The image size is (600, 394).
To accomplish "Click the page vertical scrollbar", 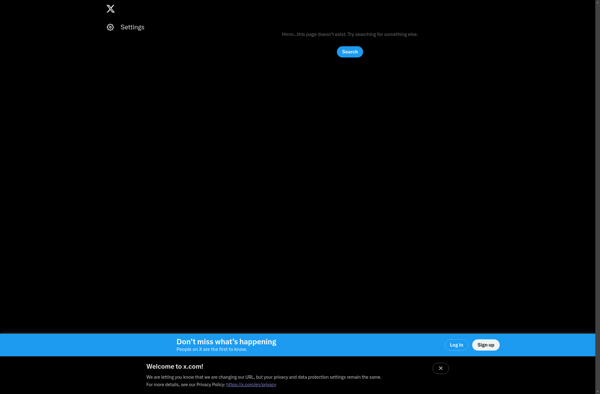I will click(x=598, y=197).
